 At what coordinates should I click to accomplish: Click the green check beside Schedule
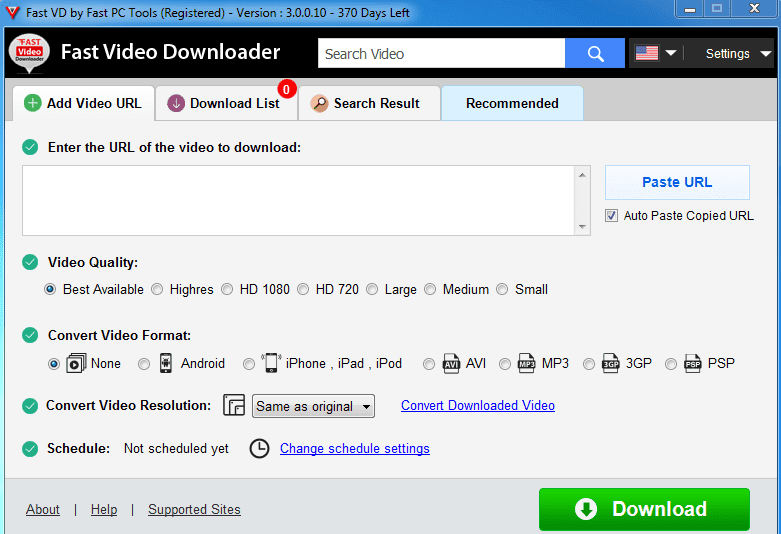coord(30,449)
